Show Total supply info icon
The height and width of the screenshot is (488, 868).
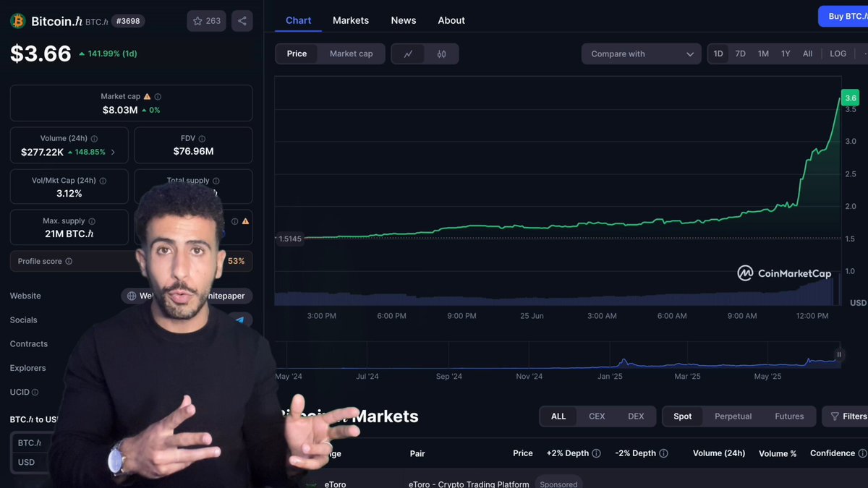216,181
